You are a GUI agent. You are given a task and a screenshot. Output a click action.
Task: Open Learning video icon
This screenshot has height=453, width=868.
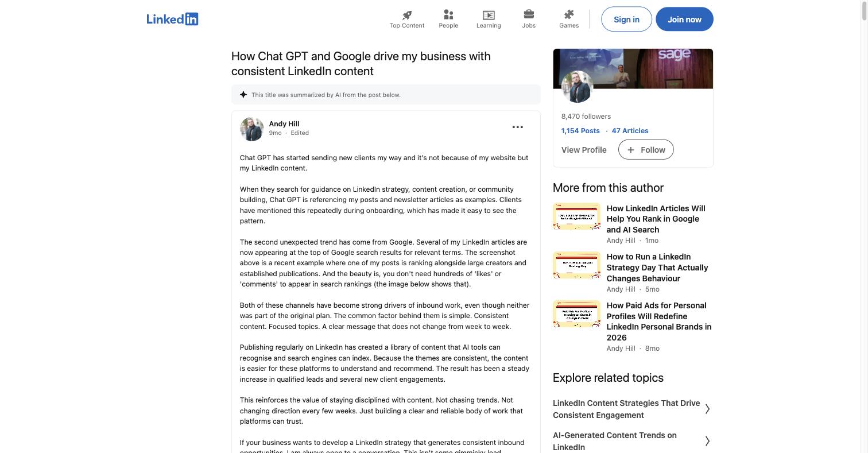point(489,15)
